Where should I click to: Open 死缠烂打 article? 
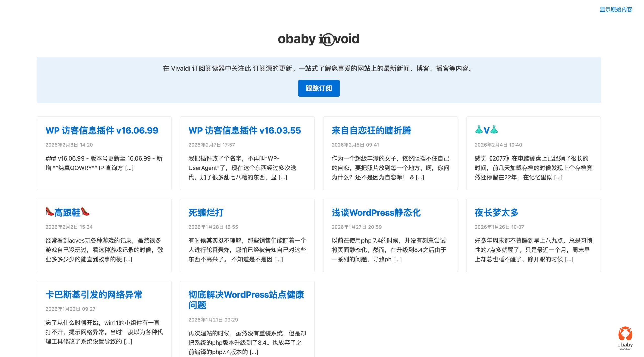[x=206, y=213]
